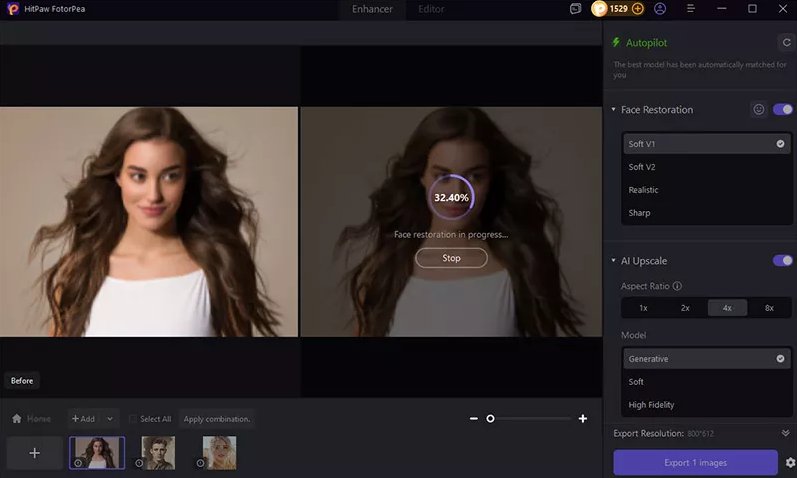The height and width of the screenshot is (478, 797).
Task: Open the user account profile icon
Action: (x=660, y=9)
